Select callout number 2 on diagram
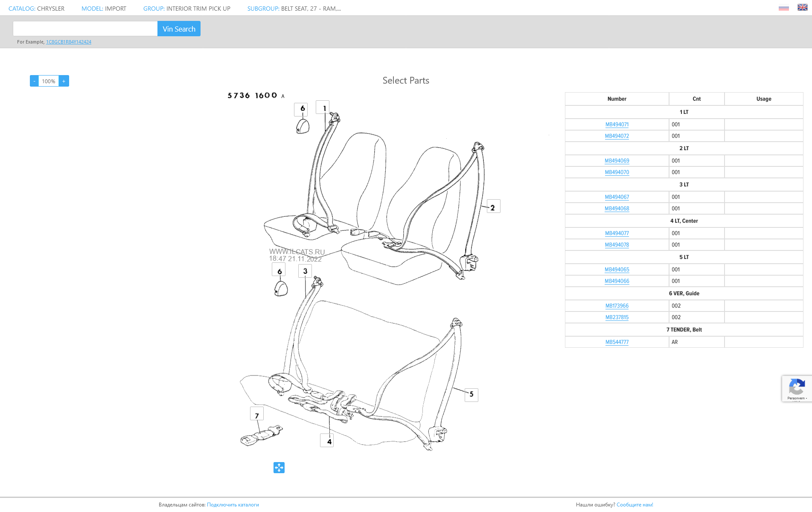Image resolution: width=812 pixels, height=512 pixels. coord(493,207)
